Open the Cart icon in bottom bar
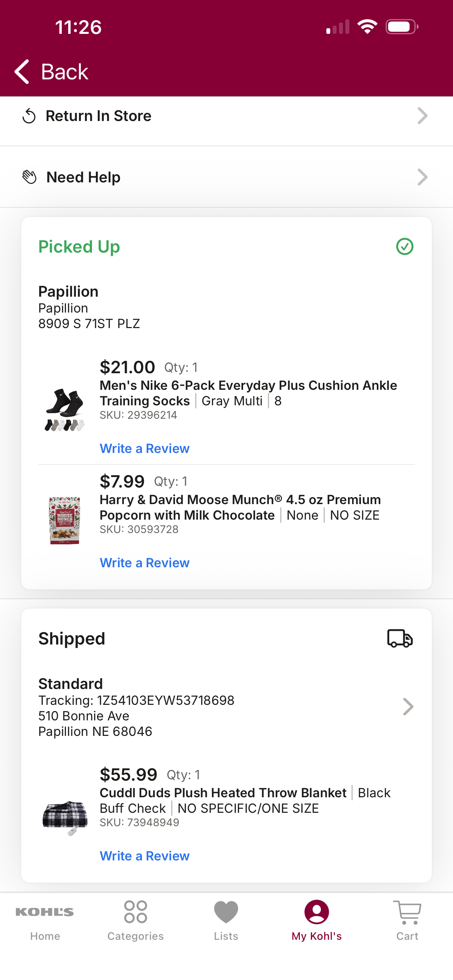The image size is (453, 980). click(x=407, y=912)
